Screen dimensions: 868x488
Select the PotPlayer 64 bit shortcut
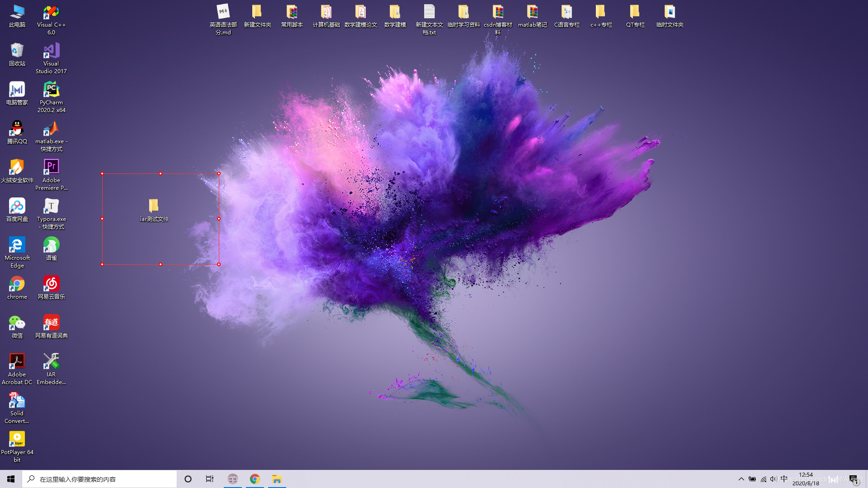[17, 447]
